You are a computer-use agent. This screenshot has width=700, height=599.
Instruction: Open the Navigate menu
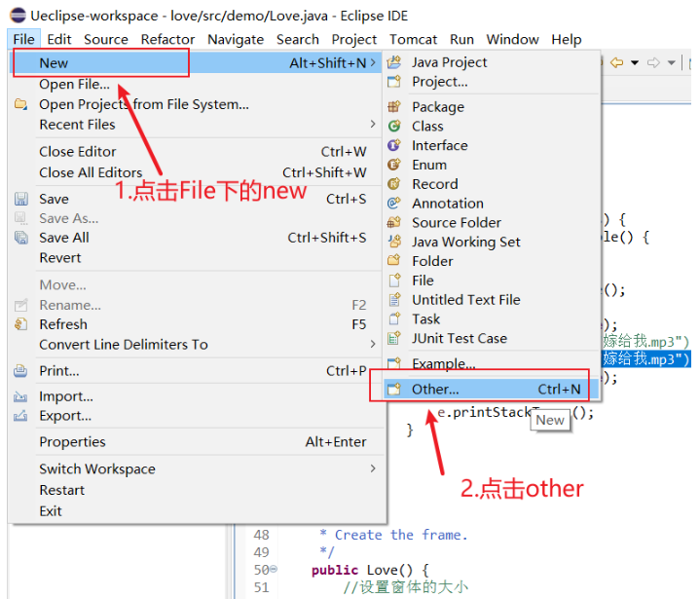point(236,39)
